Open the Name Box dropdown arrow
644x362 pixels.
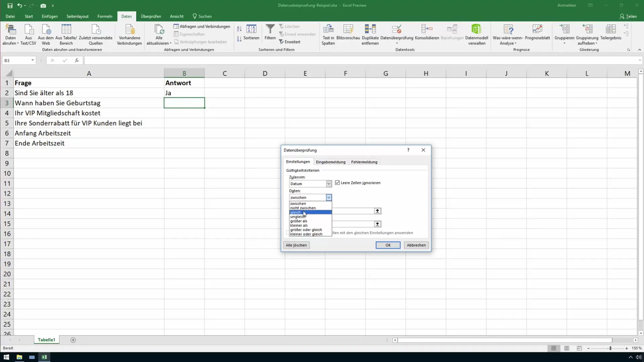pyautogui.click(x=33, y=60)
